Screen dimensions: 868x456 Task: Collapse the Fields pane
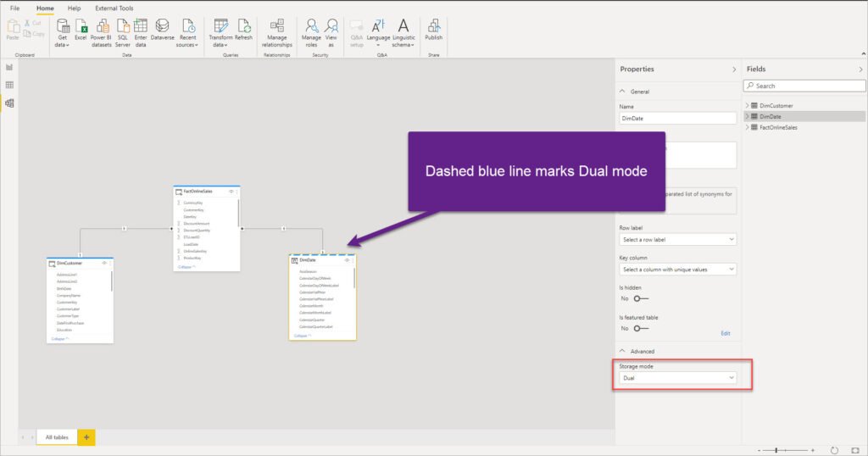861,70
